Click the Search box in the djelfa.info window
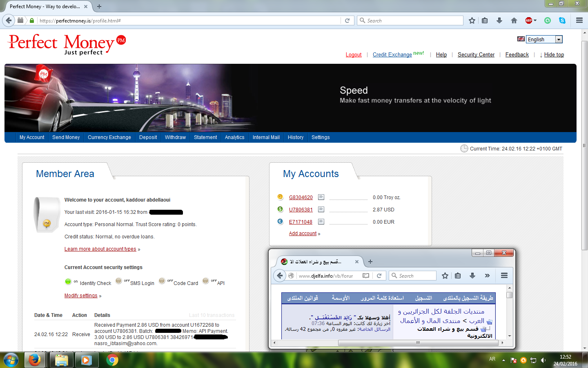Screen dimensions: 588x368 pyautogui.click(x=412, y=276)
